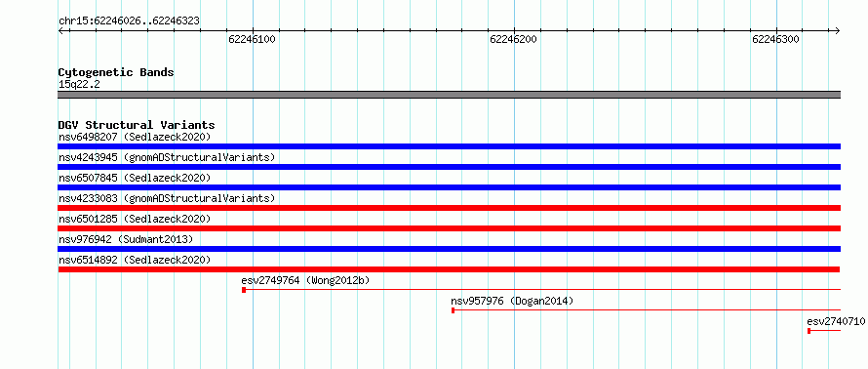Click the red start marker of esv2740710
Image resolution: width=868 pixels, height=369 pixels.
pyautogui.click(x=809, y=331)
